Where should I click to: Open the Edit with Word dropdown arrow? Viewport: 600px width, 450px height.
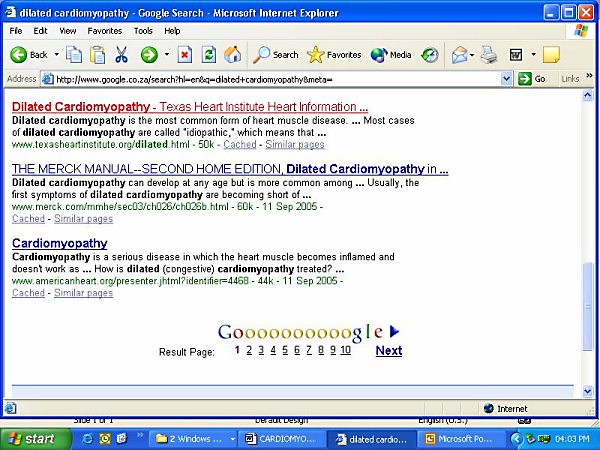point(533,55)
